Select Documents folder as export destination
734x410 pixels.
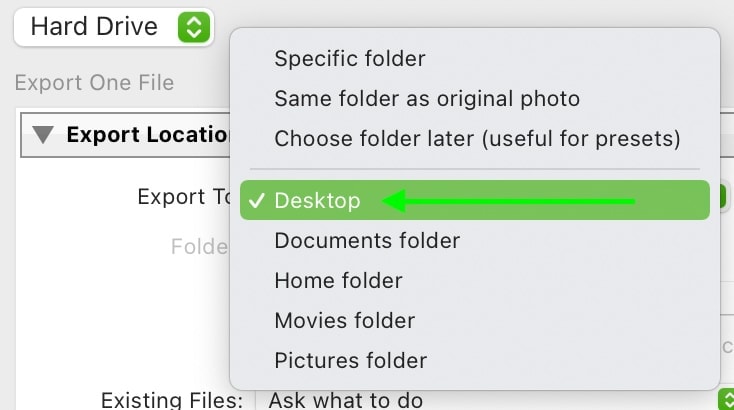tap(367, 241)
